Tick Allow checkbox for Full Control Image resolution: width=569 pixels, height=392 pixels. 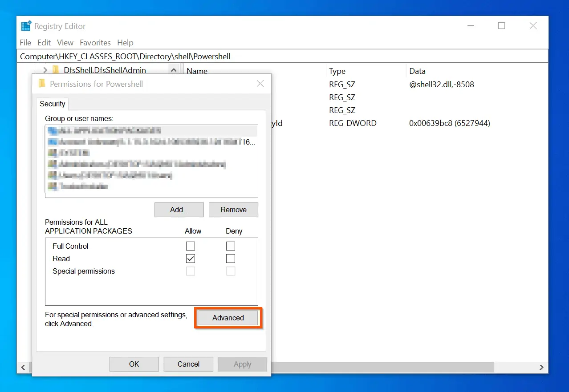(191, 246)
